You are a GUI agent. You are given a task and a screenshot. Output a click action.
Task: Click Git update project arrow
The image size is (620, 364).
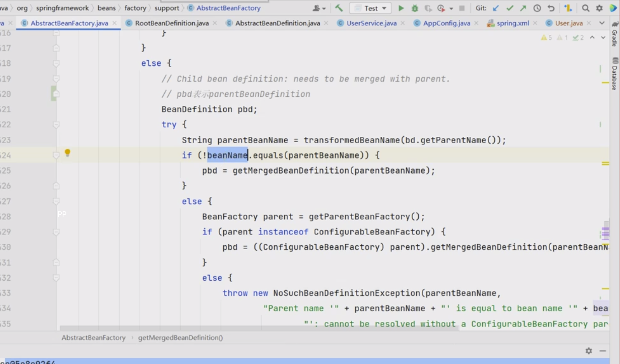point(496,8)
